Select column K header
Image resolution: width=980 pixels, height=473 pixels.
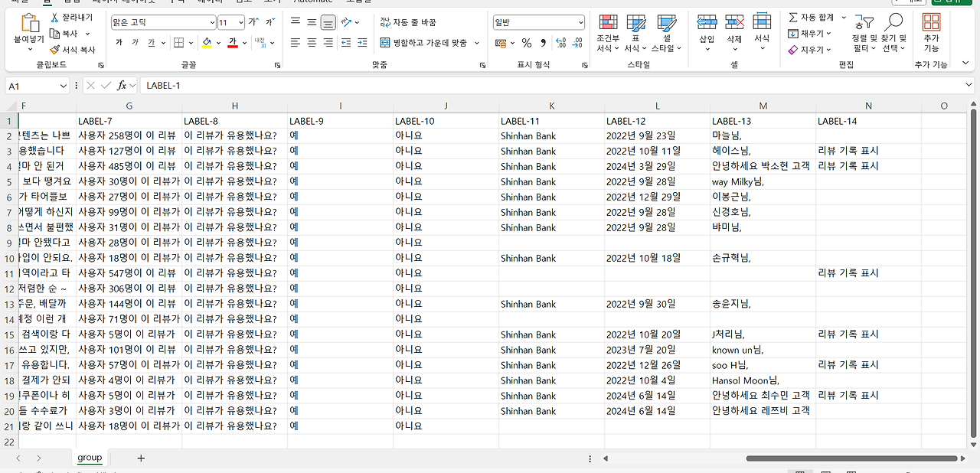[551, 106]
